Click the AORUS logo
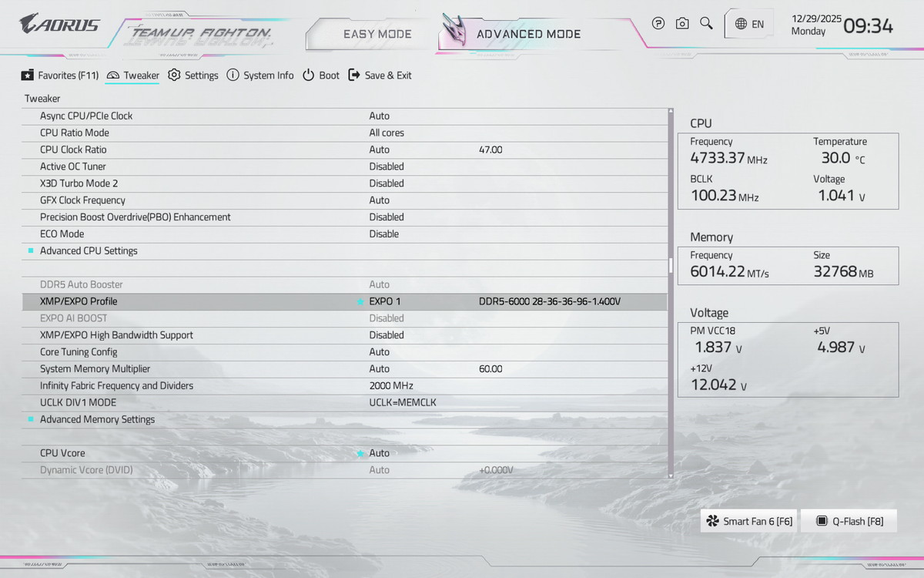The image size is (924, 578). coord(59,25)
